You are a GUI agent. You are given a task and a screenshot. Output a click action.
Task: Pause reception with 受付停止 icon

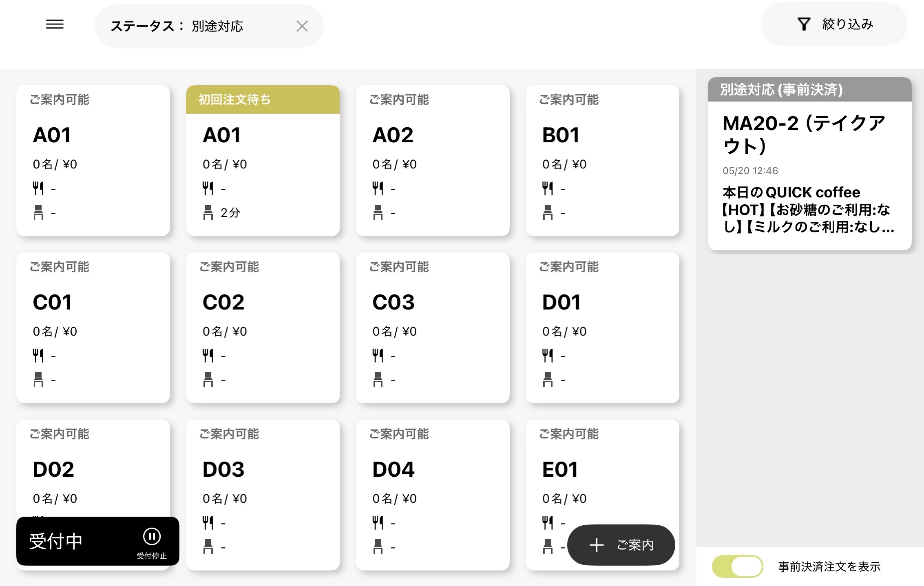point(152,537)
